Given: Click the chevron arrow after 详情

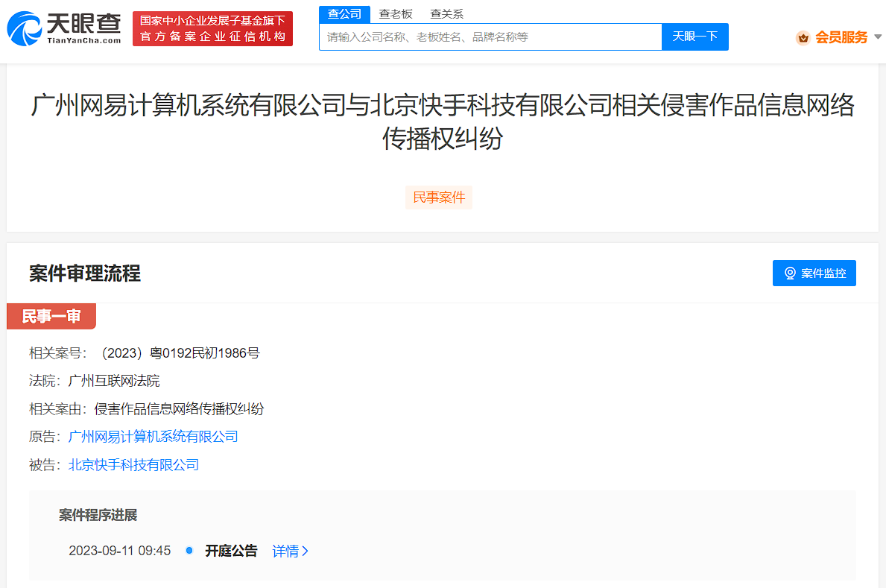Looking at the screenshot, I should [305, 551].
